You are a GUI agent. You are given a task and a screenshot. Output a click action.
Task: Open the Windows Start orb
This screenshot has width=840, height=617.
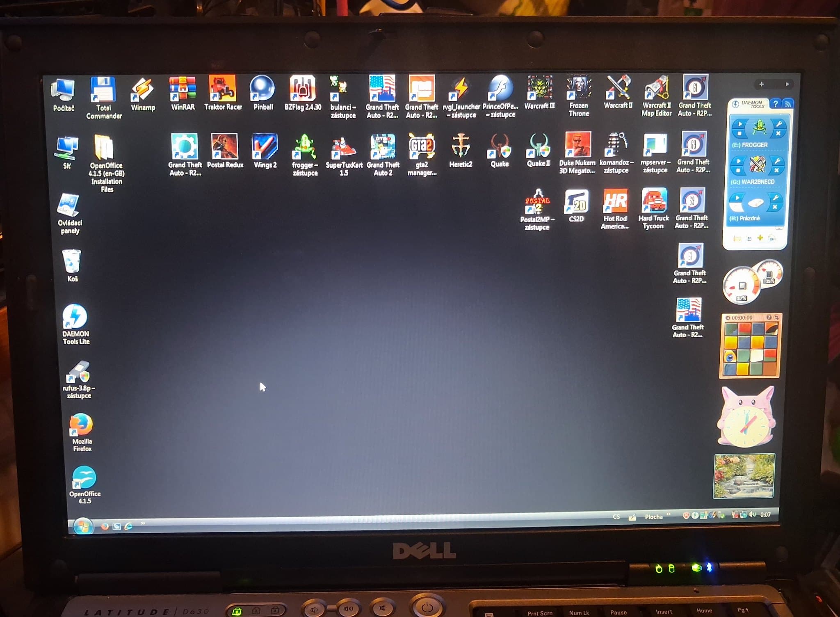(83, 526)
